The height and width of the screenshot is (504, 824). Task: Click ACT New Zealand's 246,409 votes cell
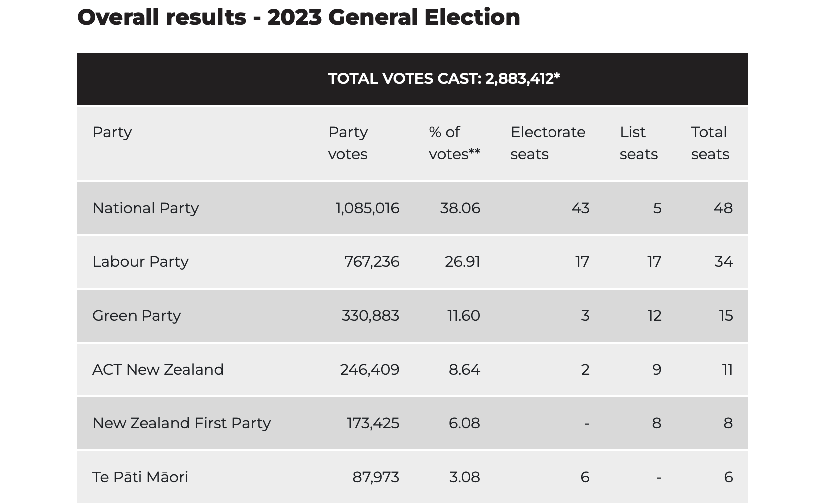[369, 370]
